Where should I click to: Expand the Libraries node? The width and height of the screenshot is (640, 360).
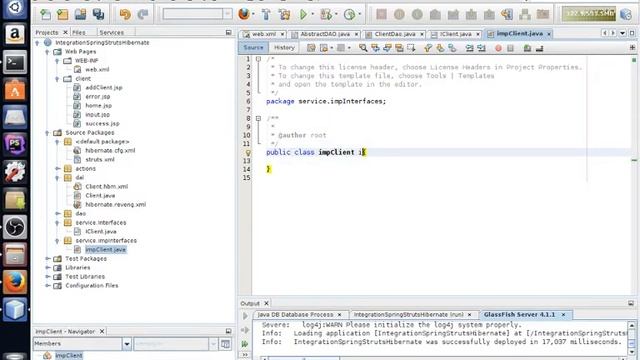[x=47, y=268]
